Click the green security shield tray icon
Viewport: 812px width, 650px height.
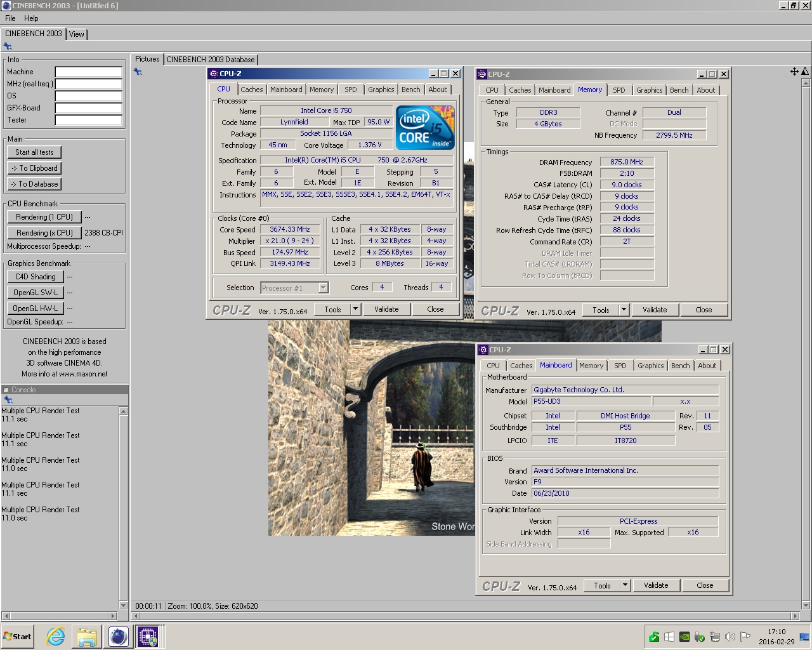[x=654, y=637]
